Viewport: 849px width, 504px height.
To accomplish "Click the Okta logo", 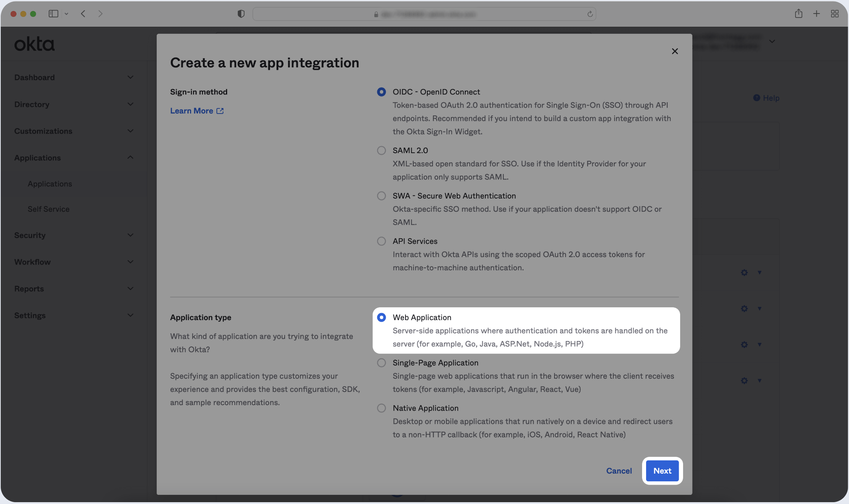I will (x=34, y=44).
